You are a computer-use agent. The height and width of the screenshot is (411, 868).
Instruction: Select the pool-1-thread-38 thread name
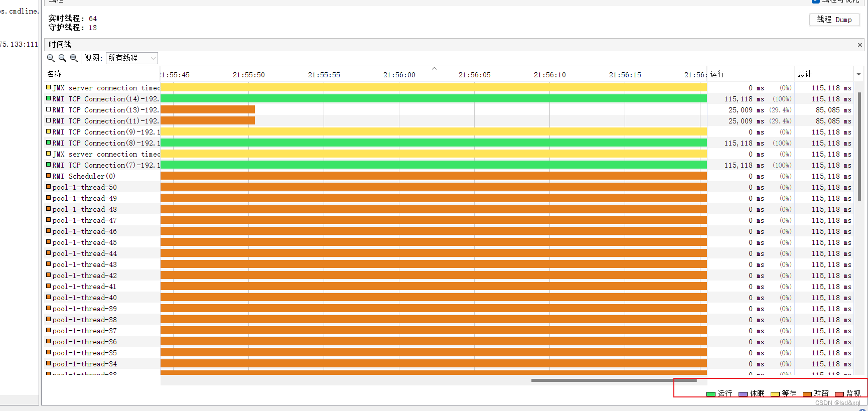pos(84,320)
